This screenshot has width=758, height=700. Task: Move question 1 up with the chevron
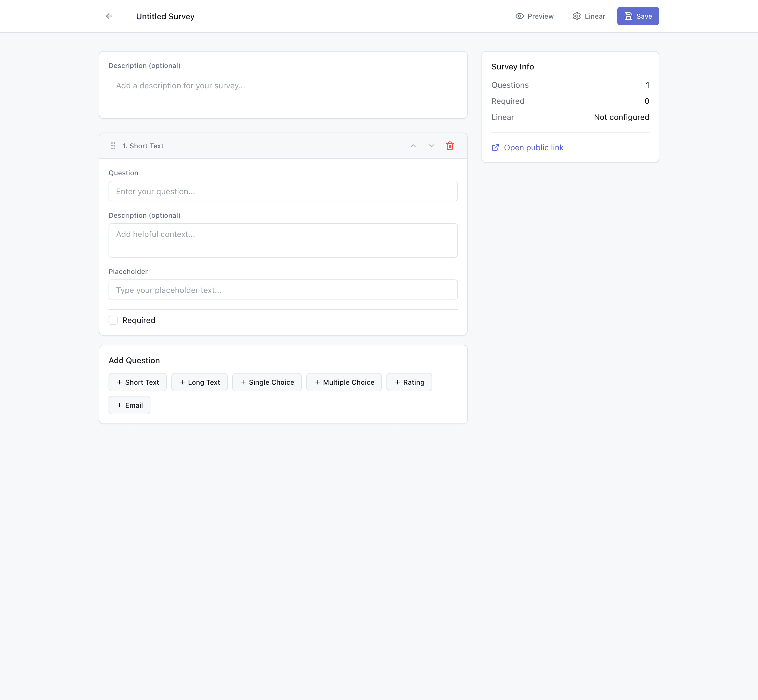(x=413, y=145)
